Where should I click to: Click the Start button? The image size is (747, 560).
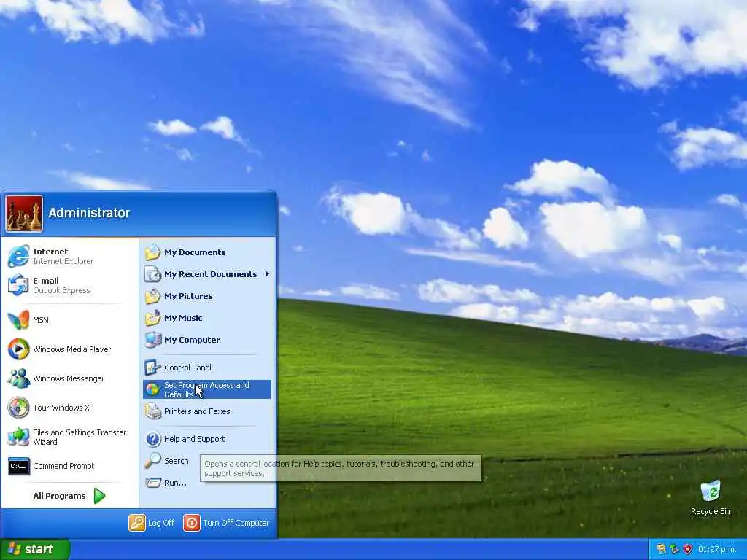tap(35, 549)
